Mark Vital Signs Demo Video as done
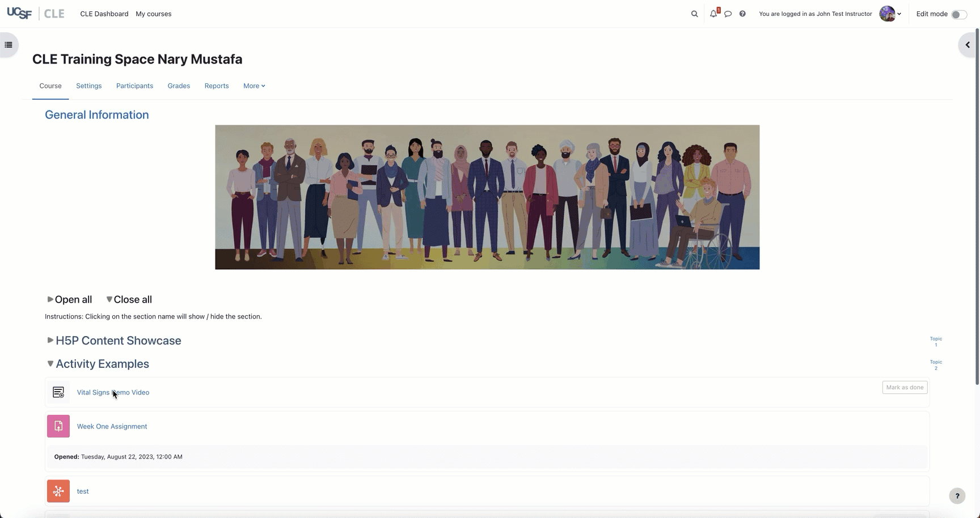This screenshot has height=518, width=980. [x=905, y=388]
